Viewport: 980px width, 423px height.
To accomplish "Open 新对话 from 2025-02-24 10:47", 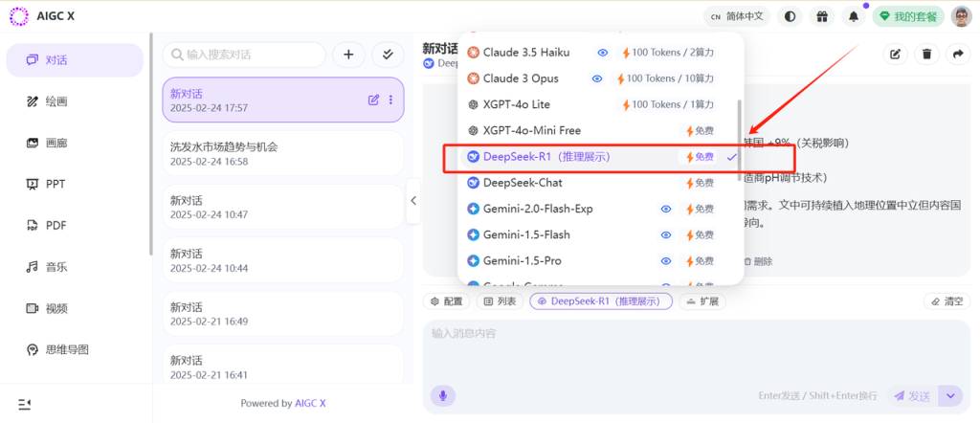I will (x=283, y=208).
